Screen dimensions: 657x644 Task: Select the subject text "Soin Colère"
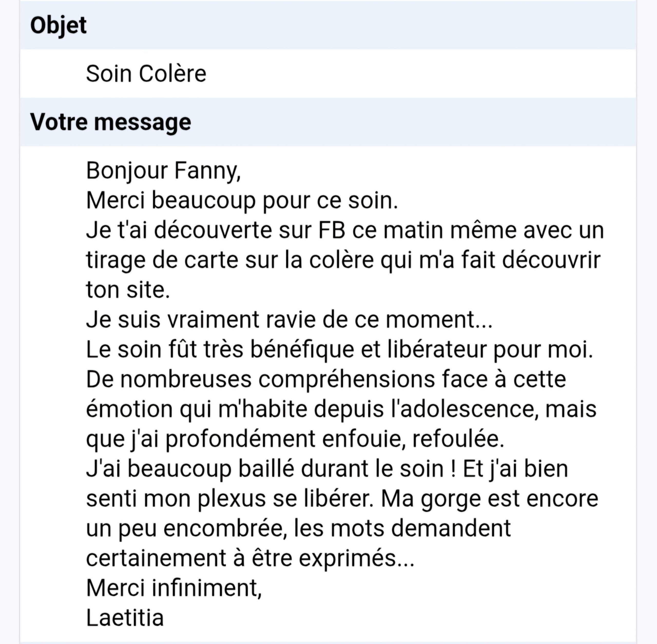coord(146,74)
